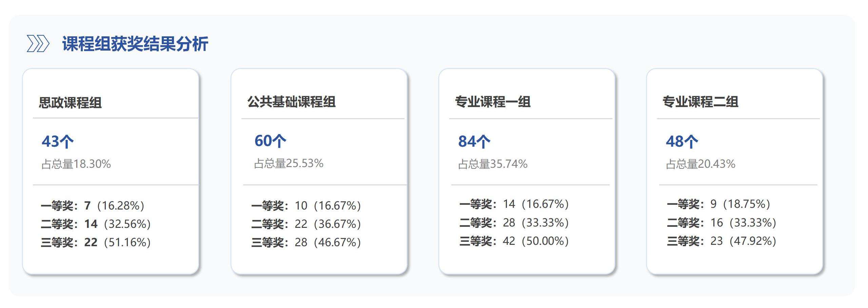Click 三等奖: 22 (51.16%) row

pyautogui.click(x=96, y=242)
